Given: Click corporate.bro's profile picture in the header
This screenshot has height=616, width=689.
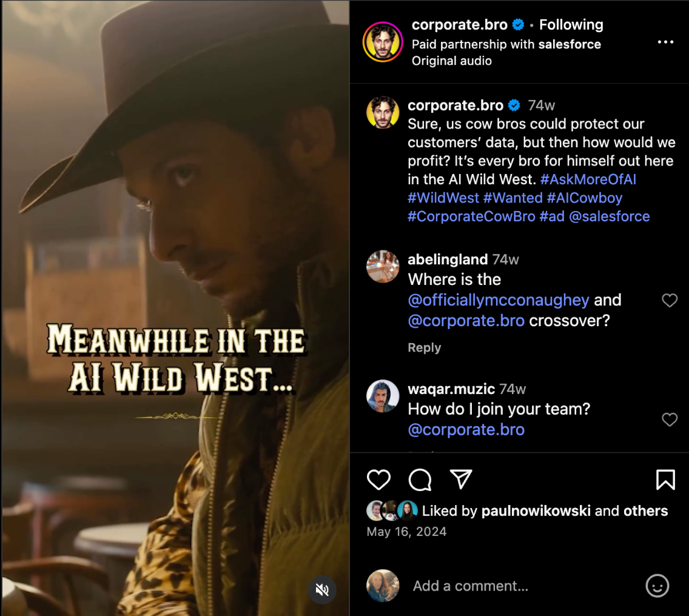Looking at the screenshot, I should coord(383,42).
